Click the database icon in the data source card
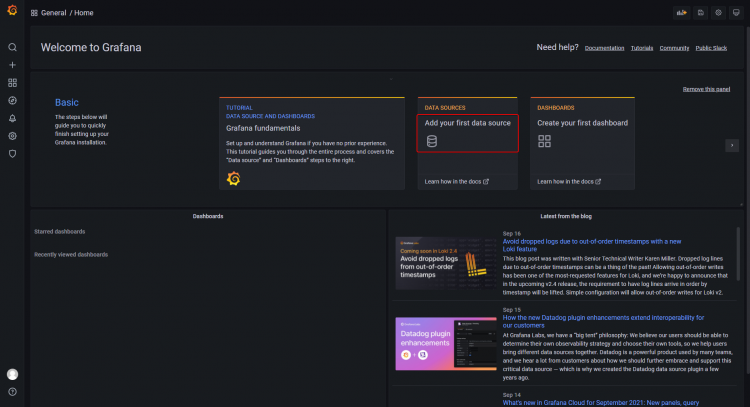 click(431, 141)
